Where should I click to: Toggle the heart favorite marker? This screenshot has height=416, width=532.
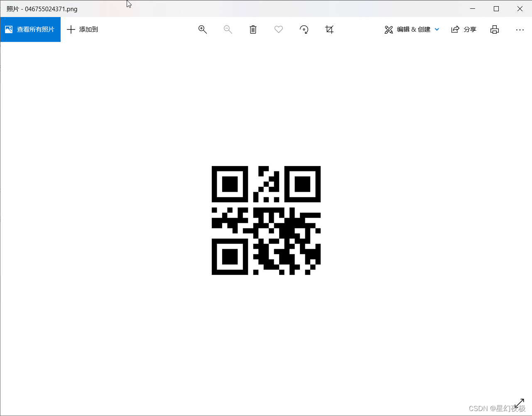pyautogui.click(x=278, y=29)
